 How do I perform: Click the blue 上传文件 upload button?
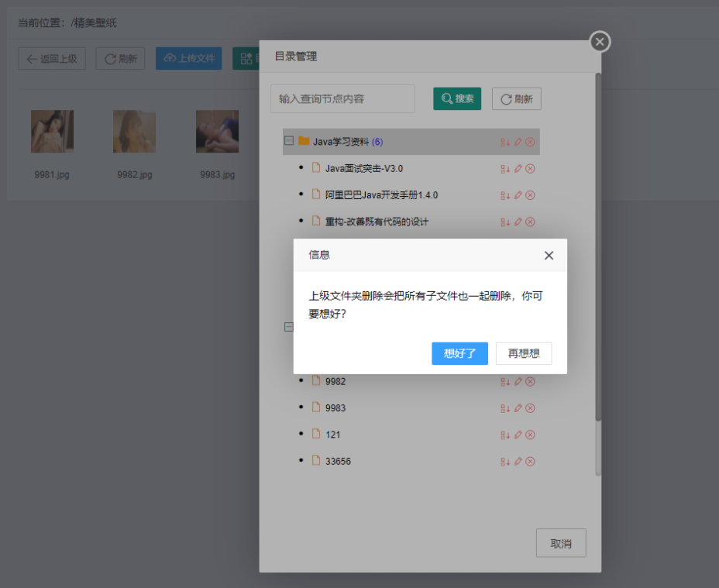189,59
